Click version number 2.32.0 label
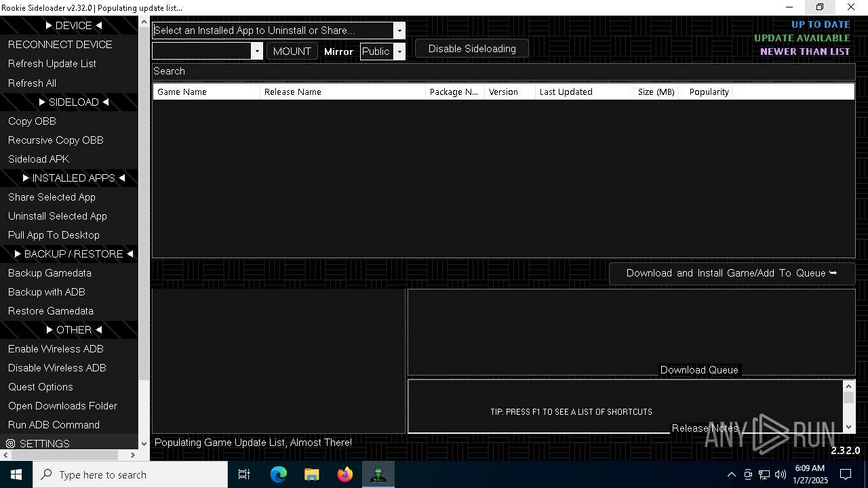This screenshot has height=488, width=868. click(x=846, y=451)
